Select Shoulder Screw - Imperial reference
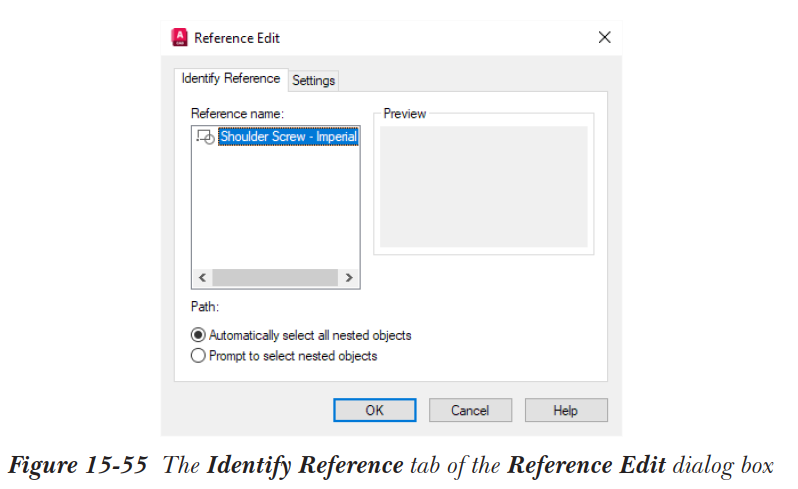Viewport: 798px width, 489px height. point(289,136)
